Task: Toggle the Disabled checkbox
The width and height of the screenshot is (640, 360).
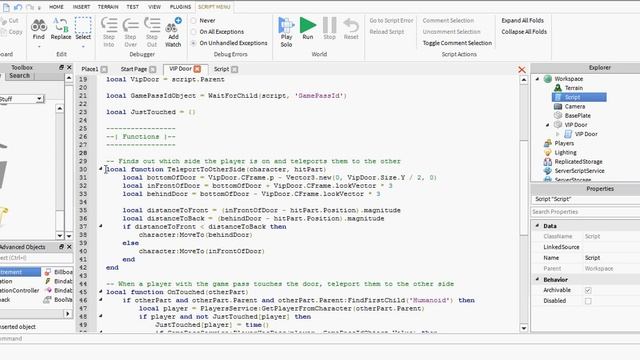Action: (588, 301)
